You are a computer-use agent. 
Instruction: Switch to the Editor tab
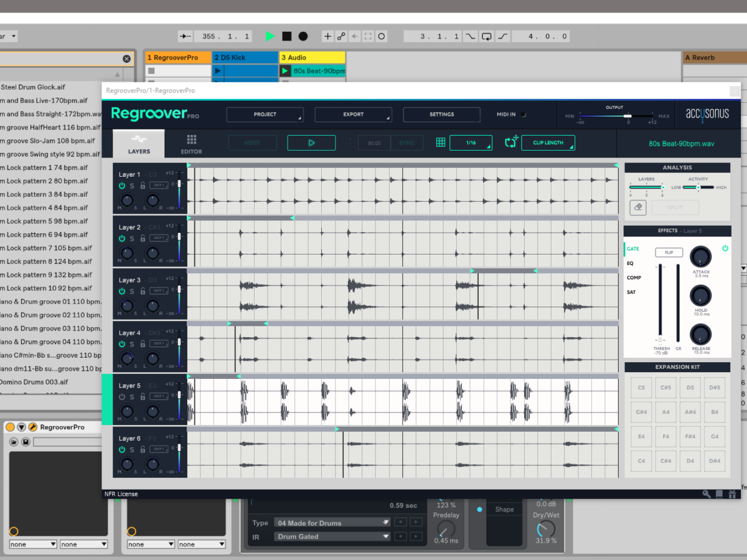191,144
